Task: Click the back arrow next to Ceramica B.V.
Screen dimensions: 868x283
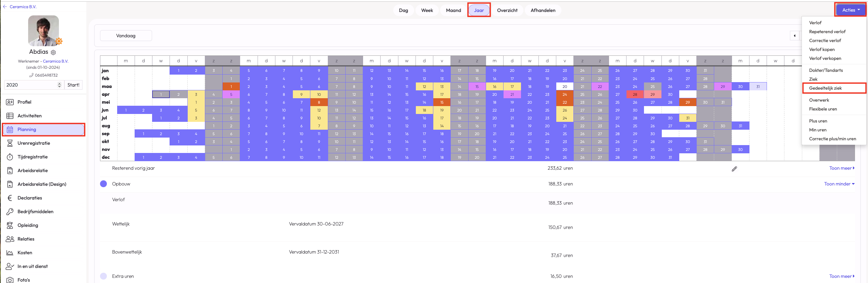Action: pyautogui.click(x=5, y=7)
